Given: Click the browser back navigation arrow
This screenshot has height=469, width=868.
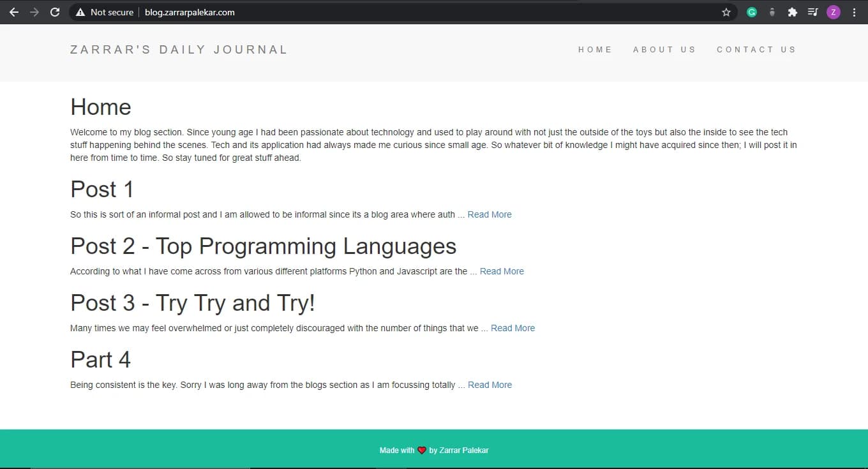Looking at the screenshot, I should [14, 11].
